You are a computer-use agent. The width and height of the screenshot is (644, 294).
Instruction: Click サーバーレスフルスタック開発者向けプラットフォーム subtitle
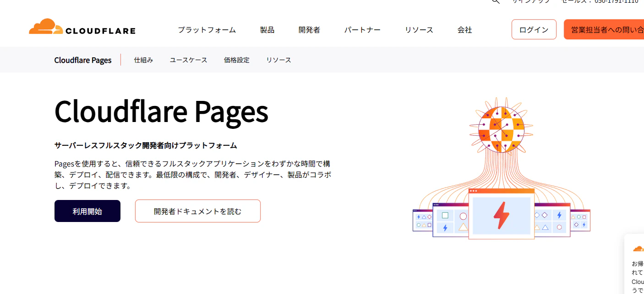pyautogui.click(x=146, y=145)
